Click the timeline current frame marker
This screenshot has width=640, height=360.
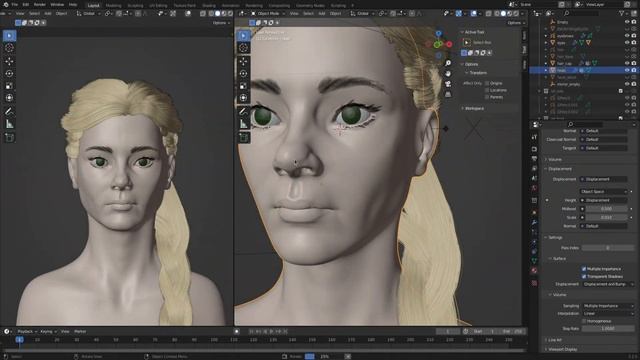(19, 340)
